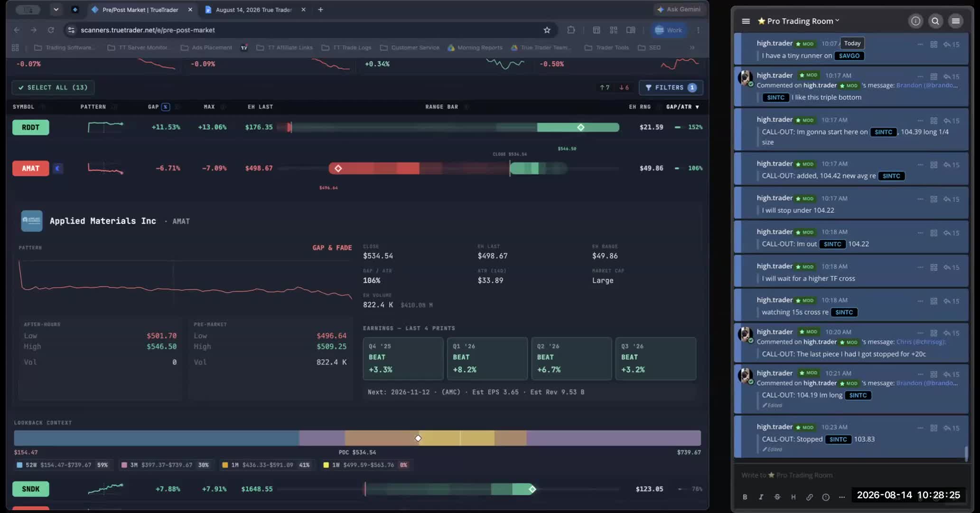Open Chris's mention link in the 10:20 AM comment
Image resolution: width=980 pixels, height=513 pixels.
coord(921,342)
